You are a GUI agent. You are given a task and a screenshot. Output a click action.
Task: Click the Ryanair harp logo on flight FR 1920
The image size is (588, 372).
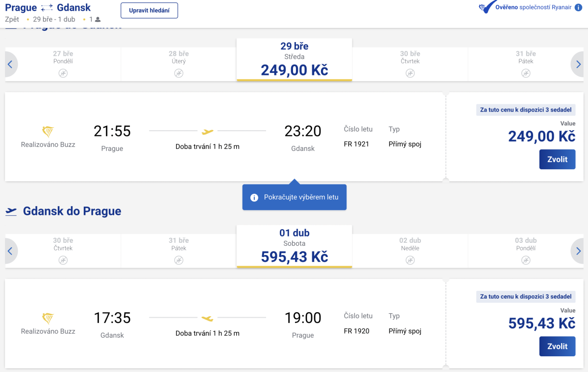pyautogui.click(x=48, y=318)
